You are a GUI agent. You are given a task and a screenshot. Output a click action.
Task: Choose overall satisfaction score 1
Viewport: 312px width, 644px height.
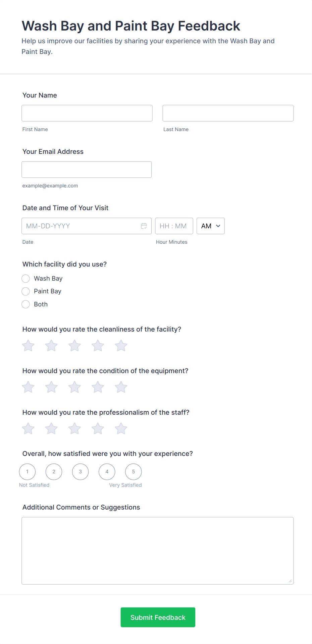28,472
